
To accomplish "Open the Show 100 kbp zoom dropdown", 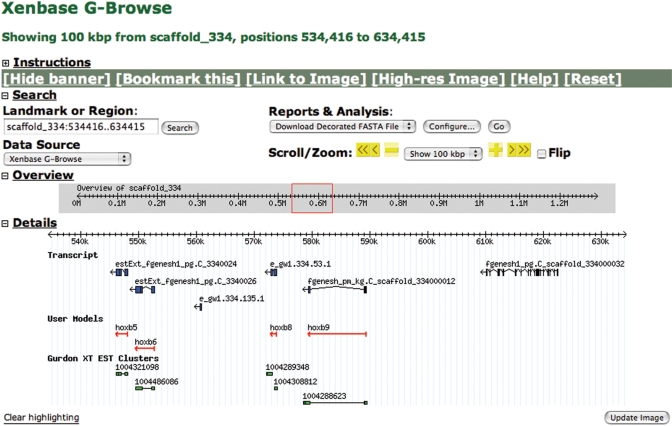I will (x=444, y=152).
